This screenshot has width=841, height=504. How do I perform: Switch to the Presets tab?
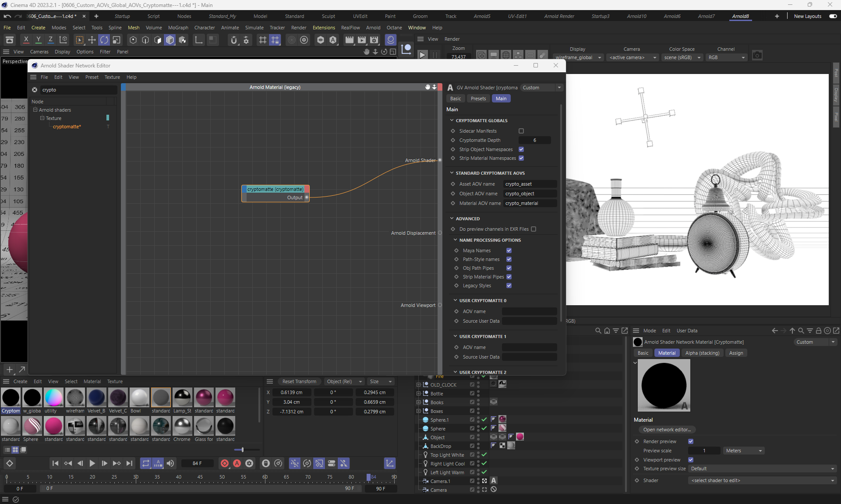478,99
